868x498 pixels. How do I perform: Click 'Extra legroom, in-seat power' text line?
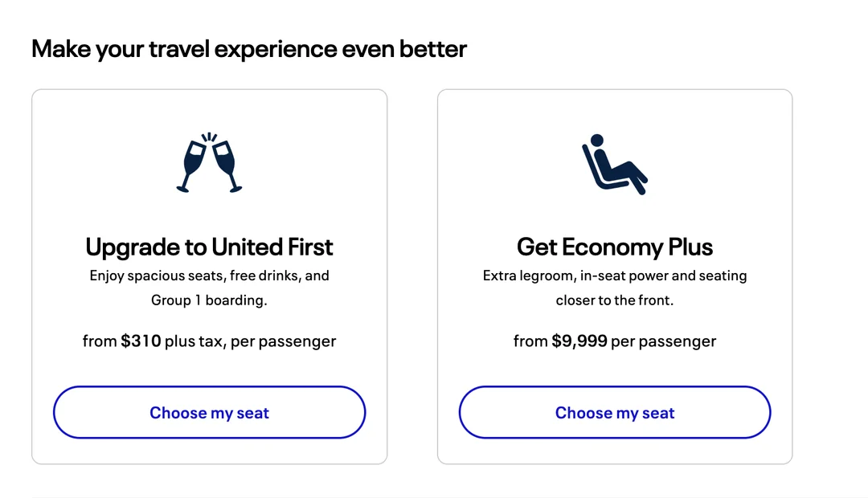[614, 276]
